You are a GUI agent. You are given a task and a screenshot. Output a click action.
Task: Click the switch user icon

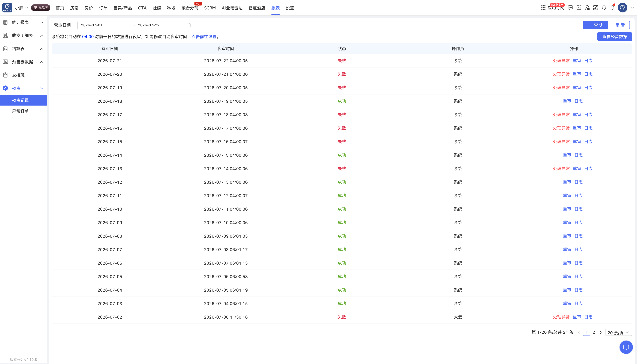(x=587, y=8)
